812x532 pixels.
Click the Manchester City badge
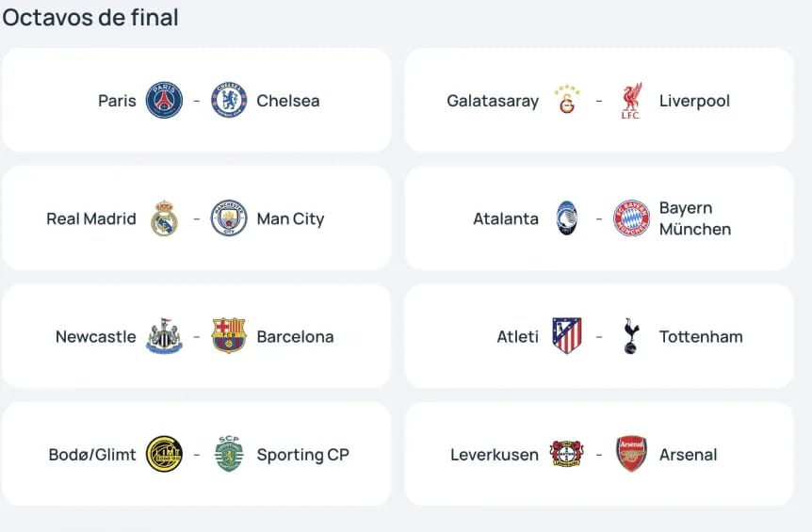[x=229, y=218]
